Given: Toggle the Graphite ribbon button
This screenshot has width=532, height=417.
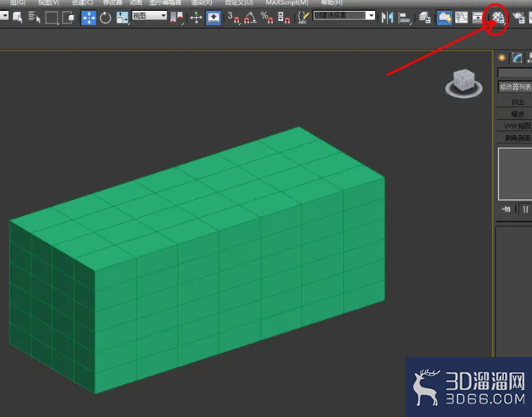Looking at the screenshot, I should pyautogui.click(x=444, y=18).
